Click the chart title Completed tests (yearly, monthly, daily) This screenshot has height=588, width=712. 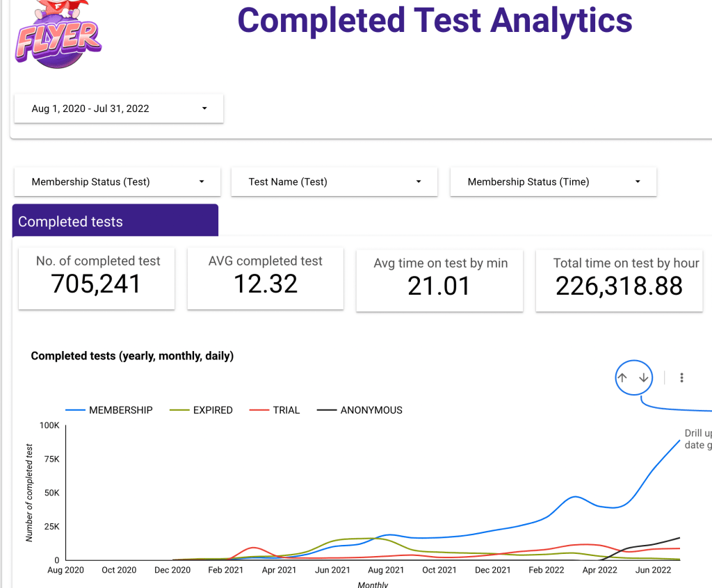[132, 356]
